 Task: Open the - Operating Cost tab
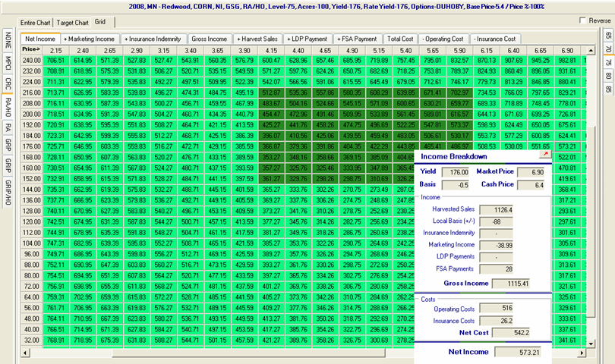[443, 39]
